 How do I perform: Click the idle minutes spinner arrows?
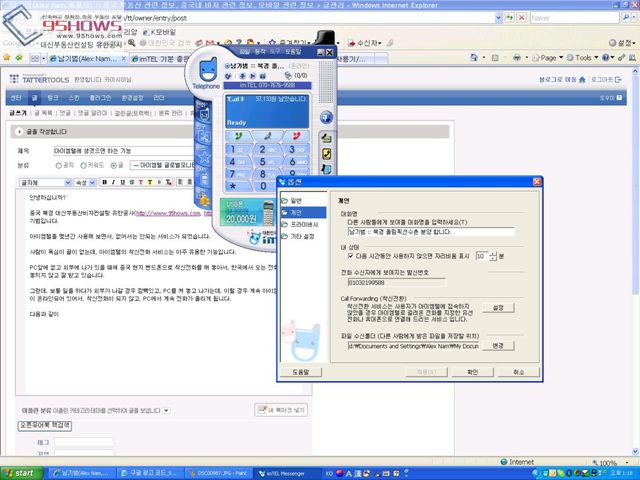[x=493, y=256]
